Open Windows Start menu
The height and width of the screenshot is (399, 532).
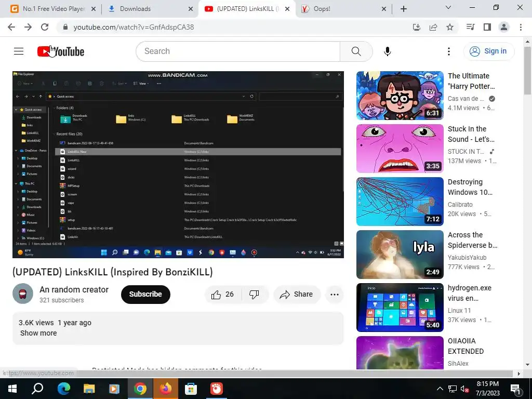pyautogui.click(x=12, y=389)
